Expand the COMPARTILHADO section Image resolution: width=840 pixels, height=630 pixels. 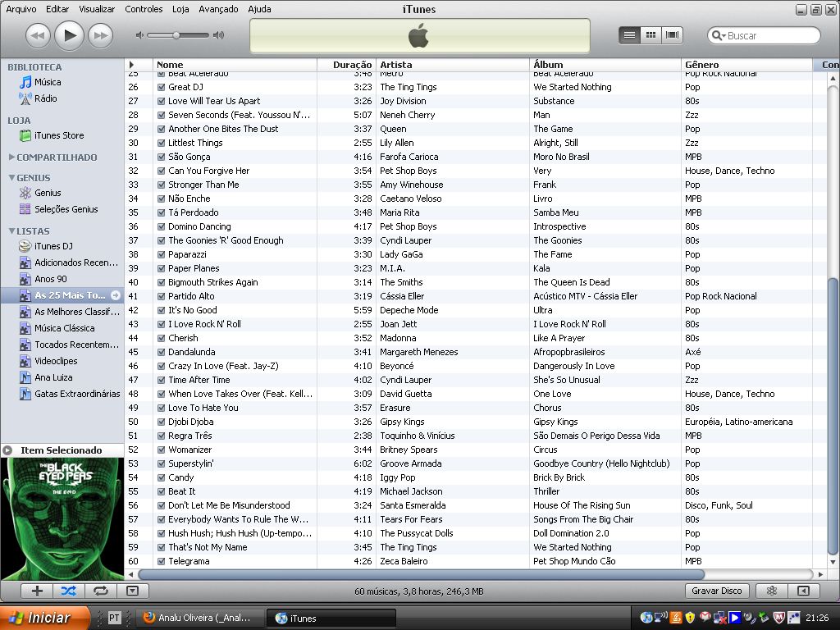point(11,157)
